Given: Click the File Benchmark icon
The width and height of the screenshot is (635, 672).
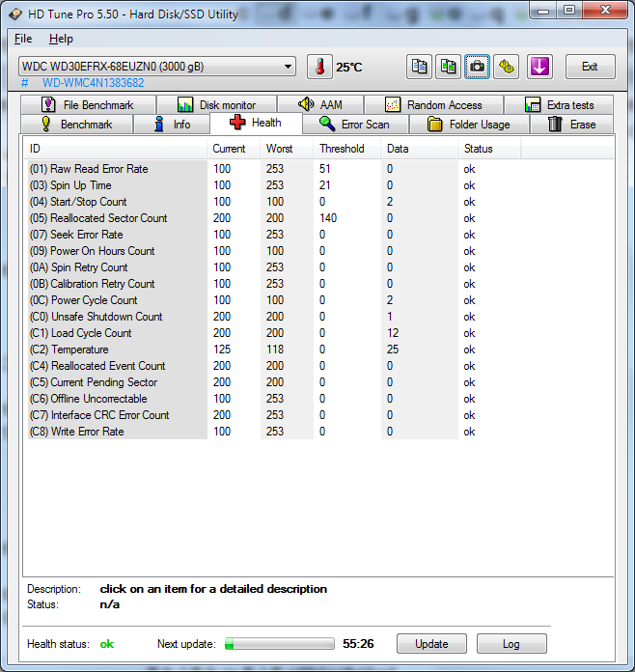Looking at the screenshot, I should [48, 105].
